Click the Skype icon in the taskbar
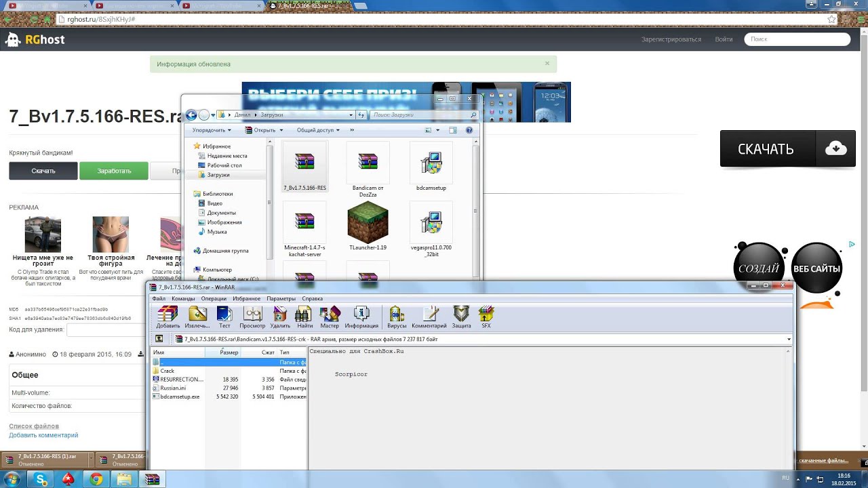Screen dimensions: 868x488 [41, 479]
